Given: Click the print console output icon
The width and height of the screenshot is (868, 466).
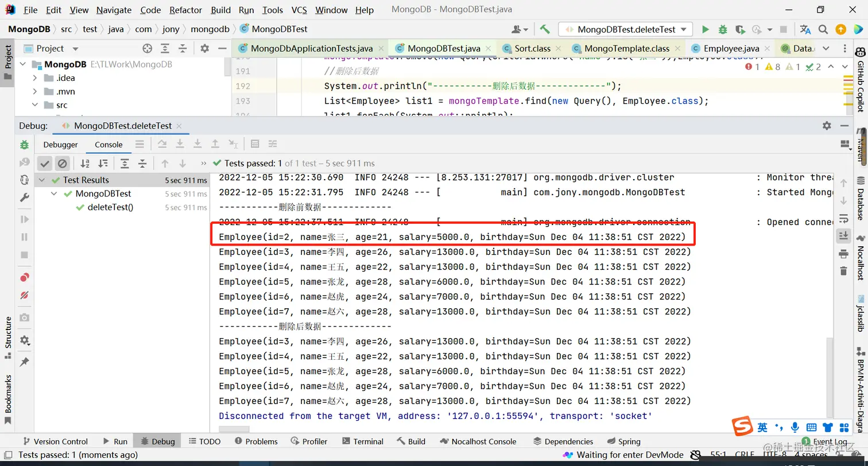Looking at the screenshot, I should tap(843, 253).
